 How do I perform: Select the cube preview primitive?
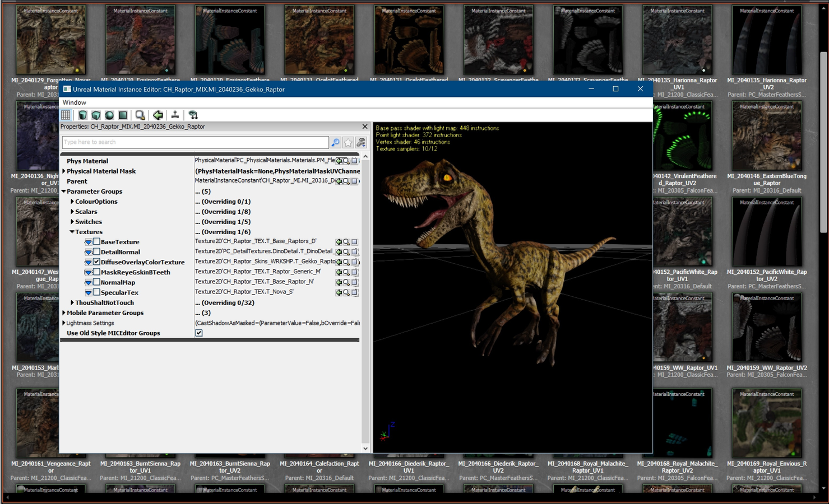point(96,115)
